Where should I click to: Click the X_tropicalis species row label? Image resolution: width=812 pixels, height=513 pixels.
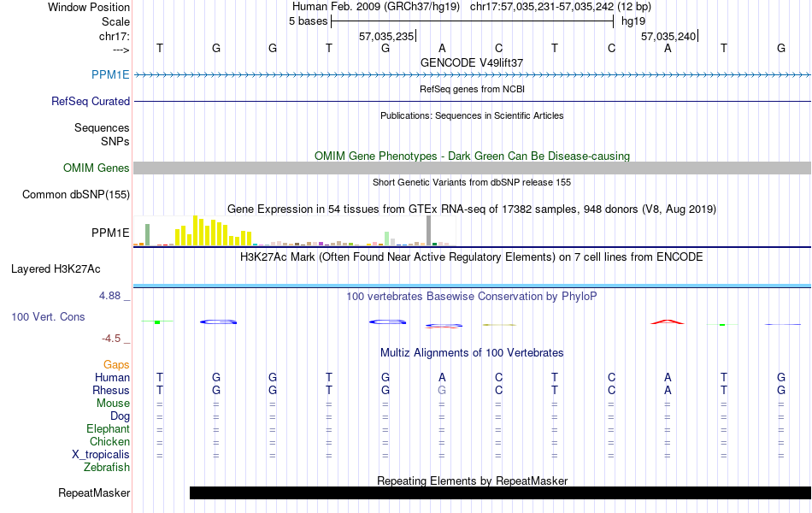(101, 455)
